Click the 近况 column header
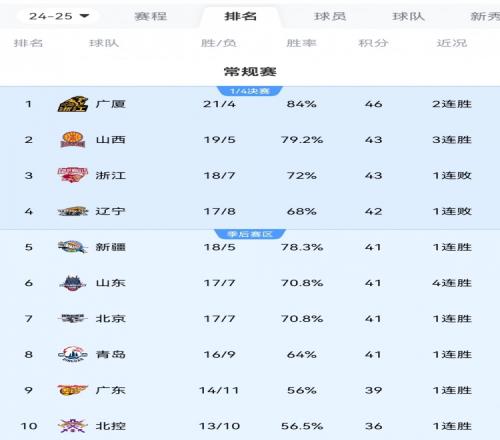The image size is (500, 440). (452, 43)
